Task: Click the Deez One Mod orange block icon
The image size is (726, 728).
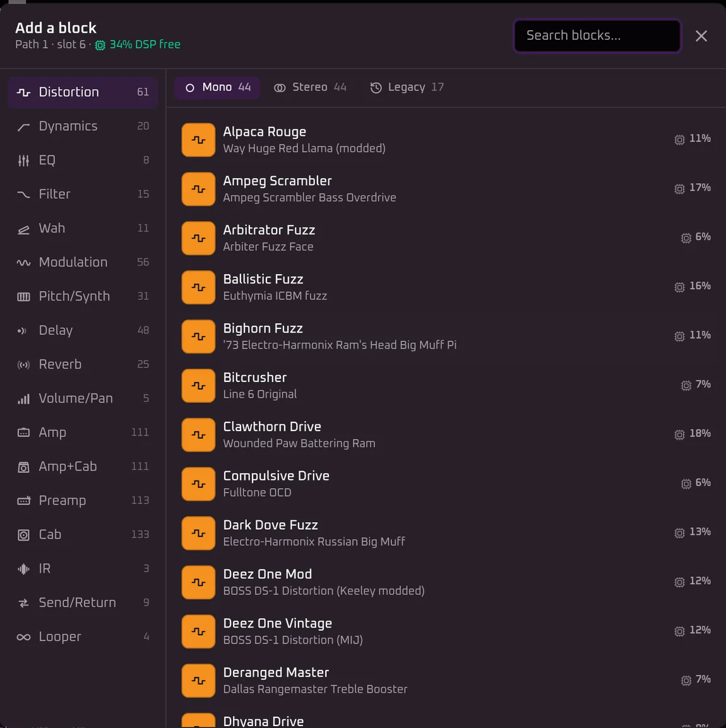Action: click(x=198, y=583)
